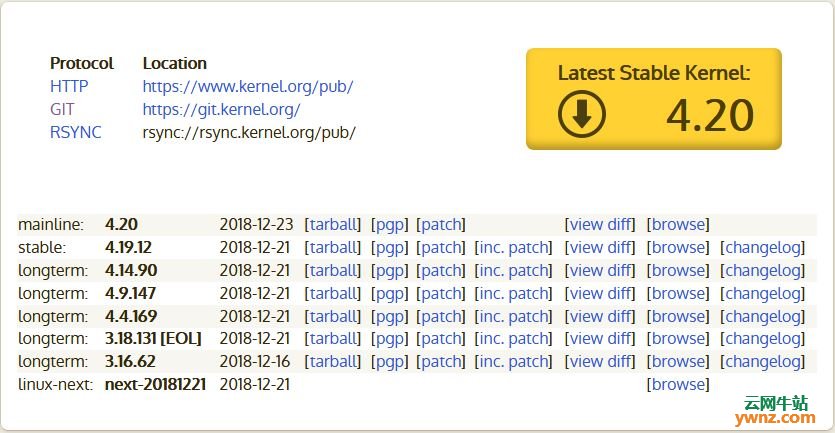Open changelog for stable 4.19.12
Viewport: 835px width, 433px height.
point(763,247)
